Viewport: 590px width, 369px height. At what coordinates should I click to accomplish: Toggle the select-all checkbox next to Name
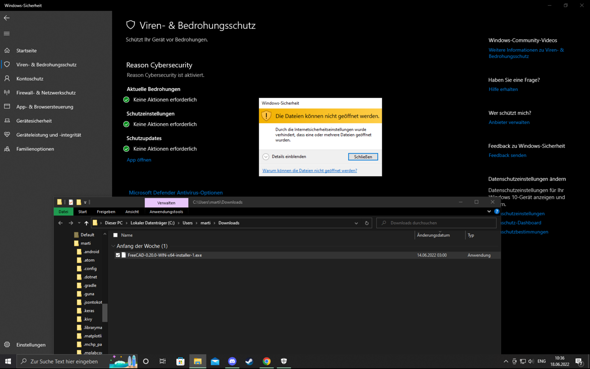116,235
